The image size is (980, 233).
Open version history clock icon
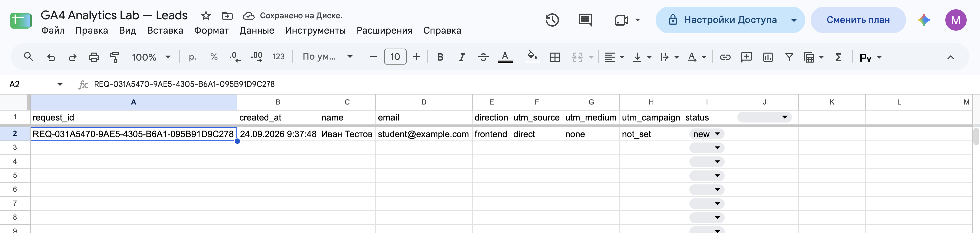[x=552, y=20]
